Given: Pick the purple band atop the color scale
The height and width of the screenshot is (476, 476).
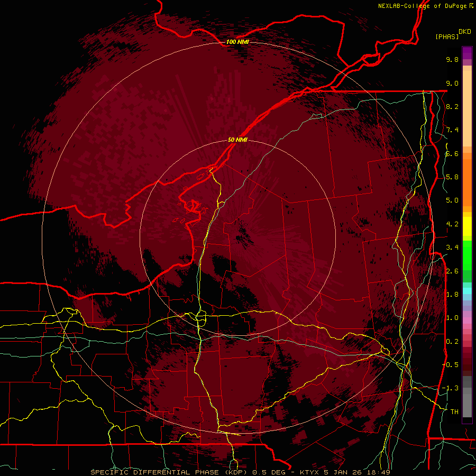Looking at the screenshot, I should (x=467, y=53).
